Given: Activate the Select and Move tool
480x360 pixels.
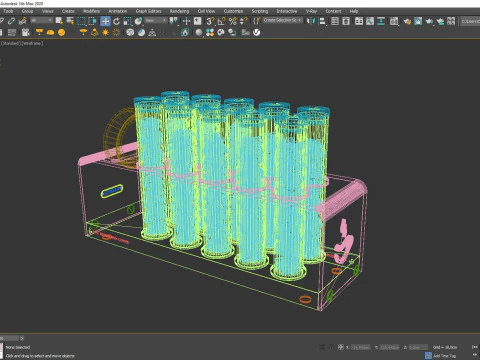Looking at the screenshot, I should [105, 21].
